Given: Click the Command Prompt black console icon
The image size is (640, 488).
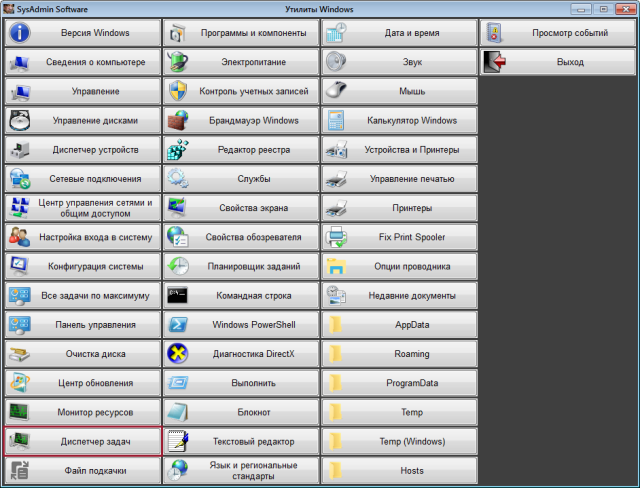Looking at the screenshot, I should [178, 296].
